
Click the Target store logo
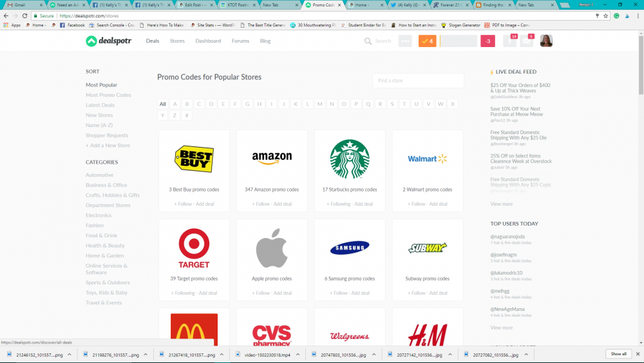pos(194,248)
